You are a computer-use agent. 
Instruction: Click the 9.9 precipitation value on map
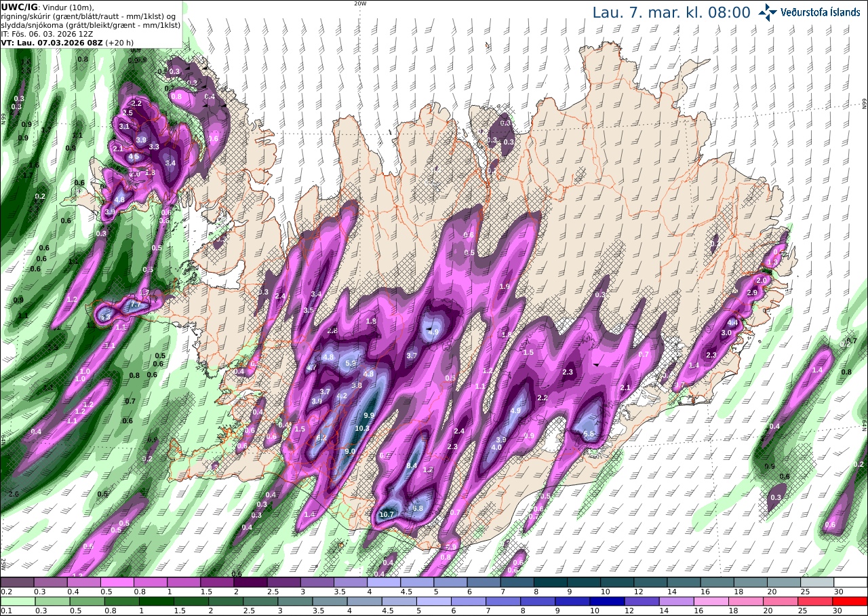click(369, 415)
